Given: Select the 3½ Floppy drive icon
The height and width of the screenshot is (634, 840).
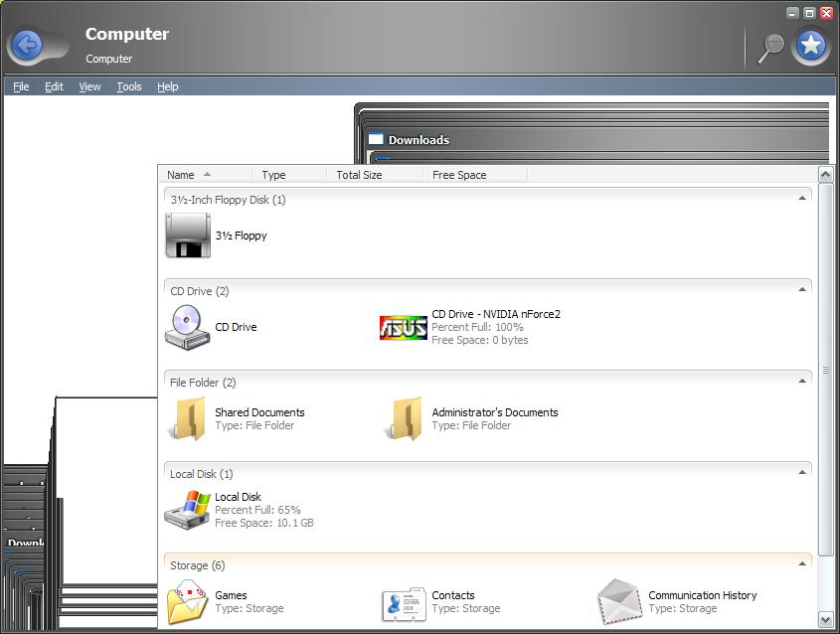Looking at the screenshot, I should pyautogui.click(x=188, y=236).
